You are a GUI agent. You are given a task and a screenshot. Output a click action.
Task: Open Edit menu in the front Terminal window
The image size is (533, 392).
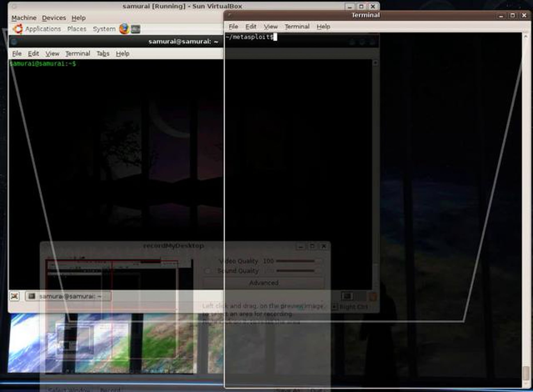[x=251, y=27]
